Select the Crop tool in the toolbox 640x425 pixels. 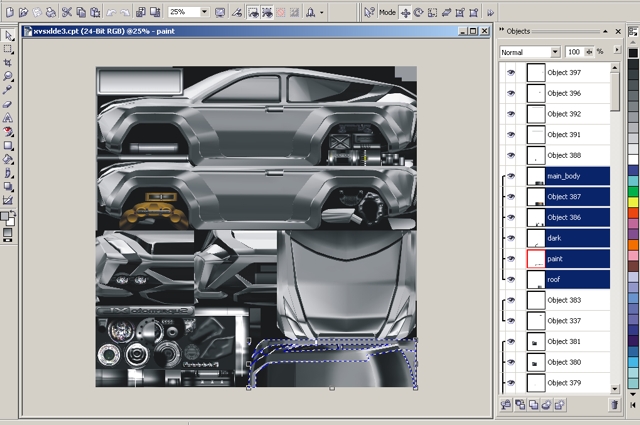[x=8, y=62]
